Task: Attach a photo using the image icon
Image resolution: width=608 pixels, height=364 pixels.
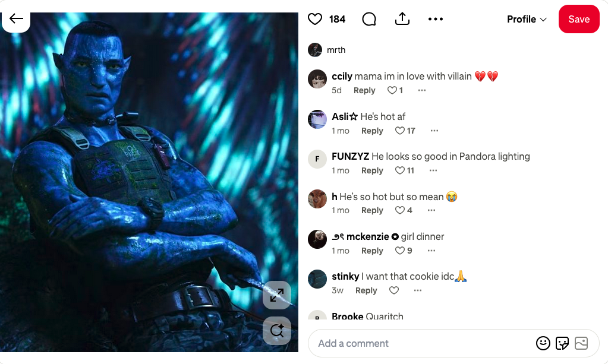Action: (x=581, y=343)
